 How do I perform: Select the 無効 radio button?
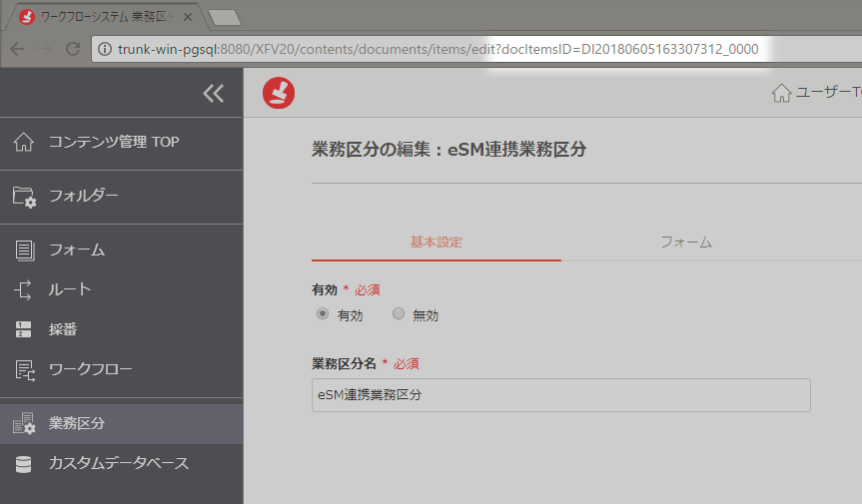click(x=398, y=313)
